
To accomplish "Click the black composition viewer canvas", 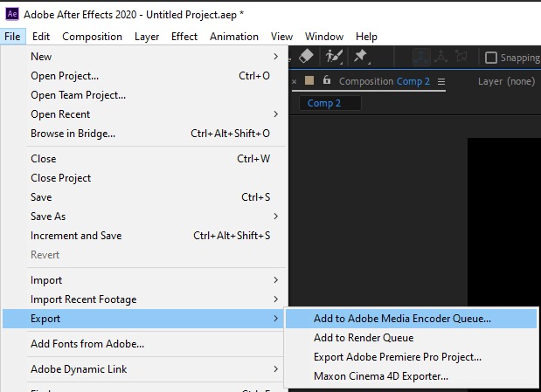I will [x=504, y=222].
